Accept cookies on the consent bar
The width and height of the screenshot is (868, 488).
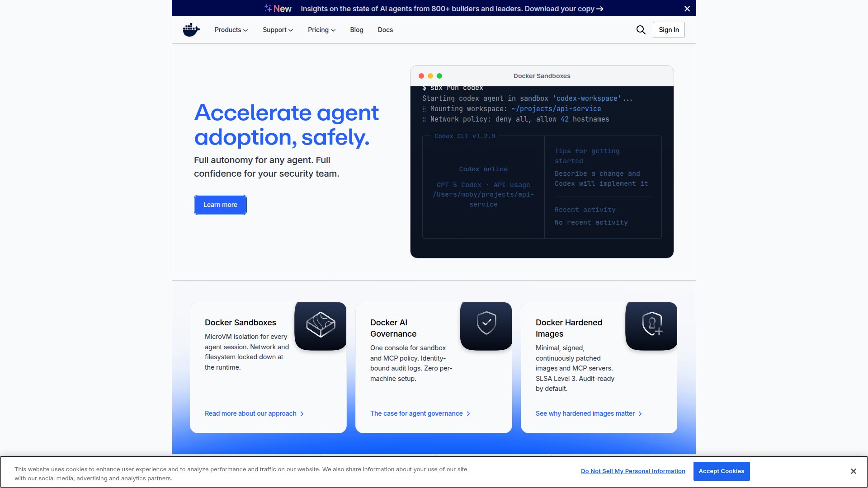pyautogui.click(x=722, y=471)
